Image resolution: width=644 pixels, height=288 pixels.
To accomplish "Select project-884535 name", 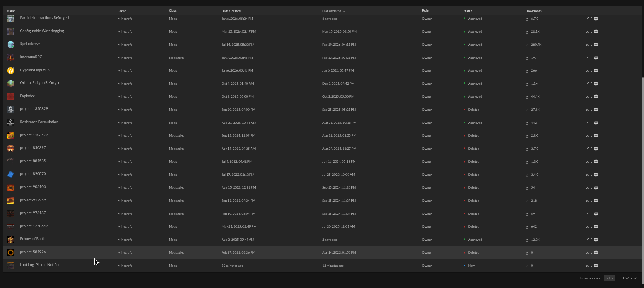I will point(33,161).
